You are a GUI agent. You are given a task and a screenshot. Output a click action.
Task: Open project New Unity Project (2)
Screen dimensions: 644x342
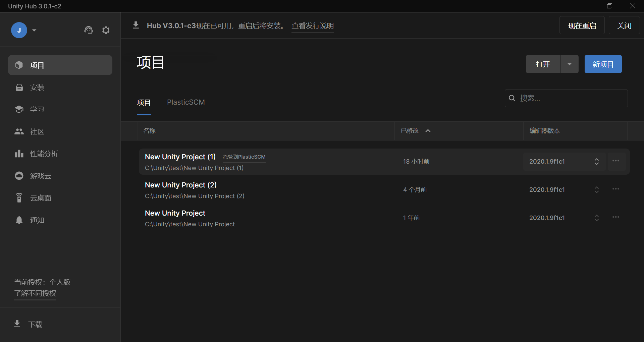pos(181,185)
